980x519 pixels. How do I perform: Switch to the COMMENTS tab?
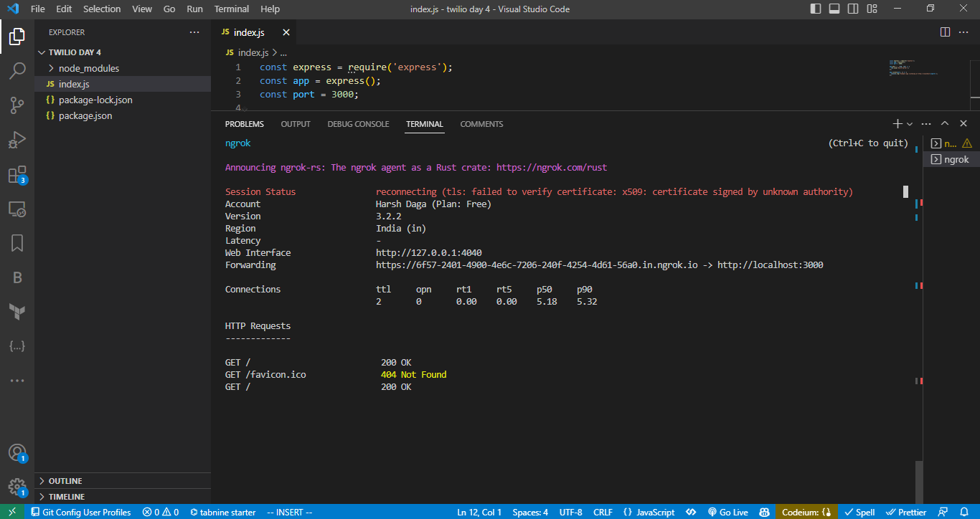click(x=481, y=124)
